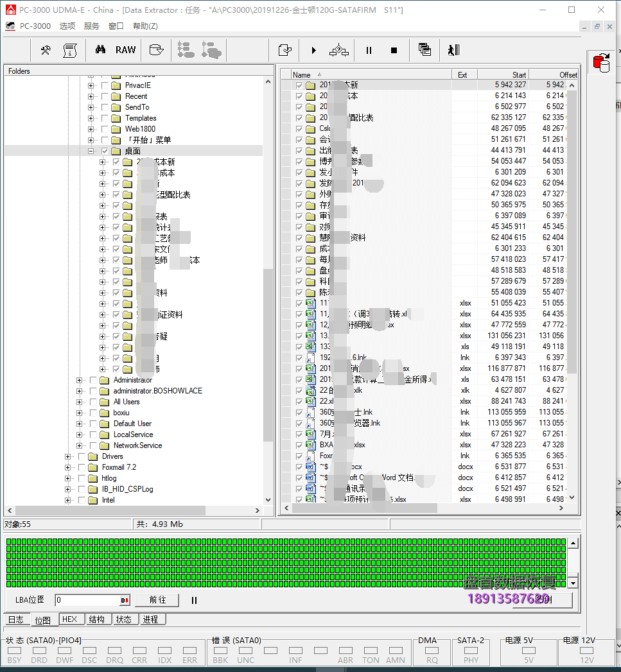The width and height of the screenshot is (621, 672).
Task: Click the folder icon of the Templates item
Action: click(x=116, y=118)
